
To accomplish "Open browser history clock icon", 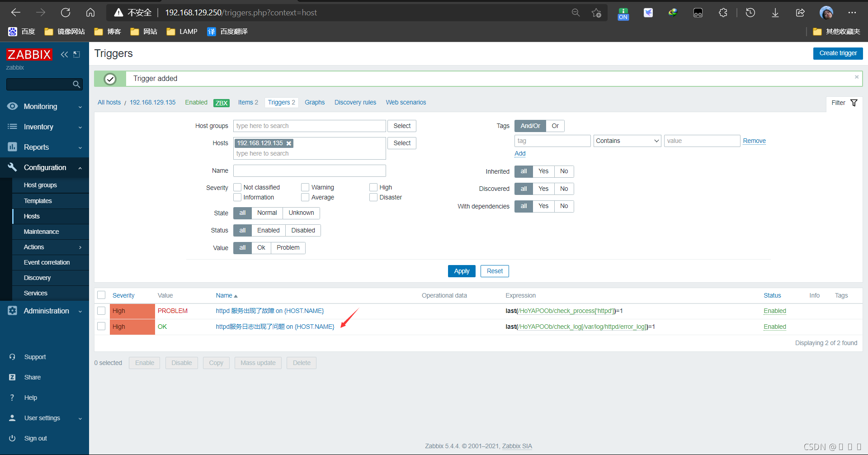I will coord(750,13).
